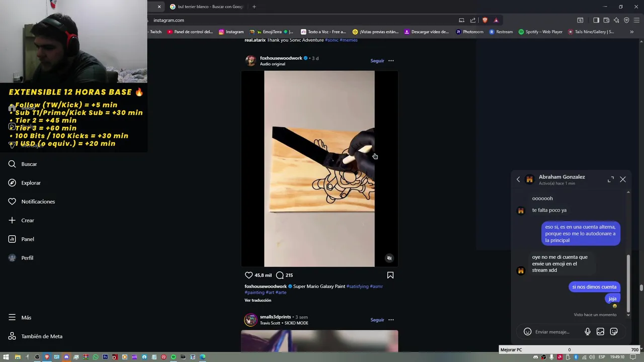The width and height of the screenshot is (644, 362).
Task: Click the system tray volume icon
Action: 592,357
